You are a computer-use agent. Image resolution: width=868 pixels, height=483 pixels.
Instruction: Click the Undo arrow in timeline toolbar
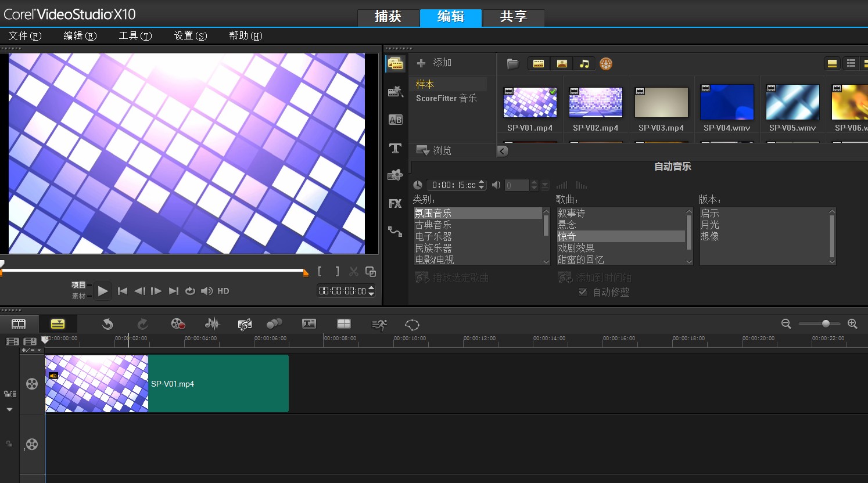click(107, 324)
